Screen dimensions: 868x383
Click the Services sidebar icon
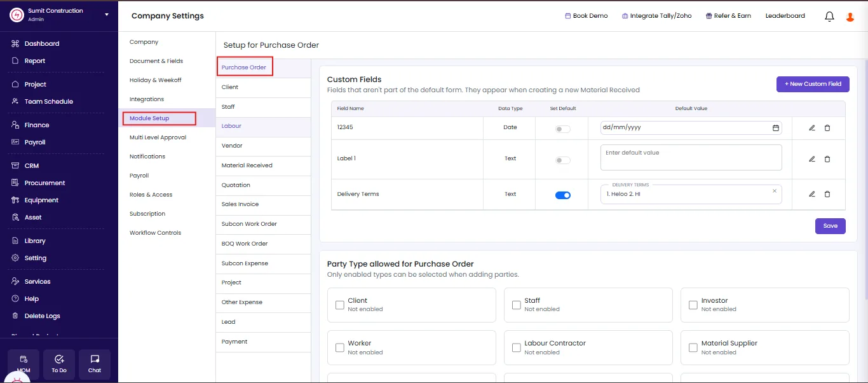(x=15, y=281)
